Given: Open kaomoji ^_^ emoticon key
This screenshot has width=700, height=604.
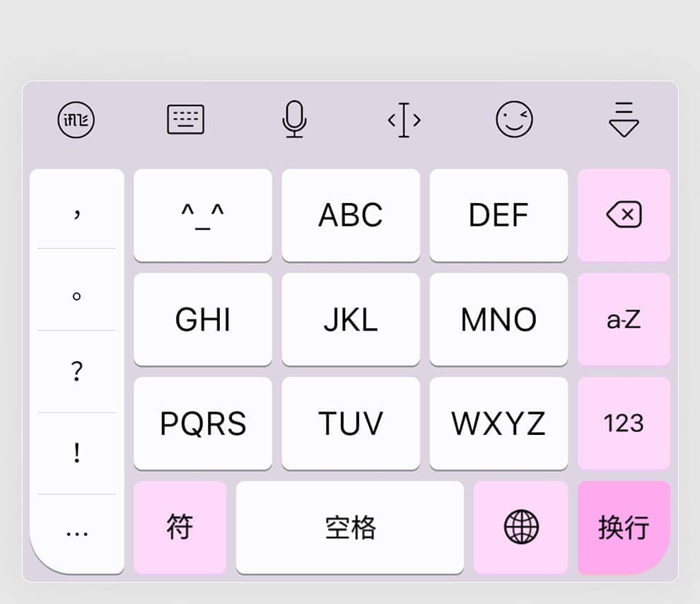Looking at the screenshot, I should [x=203, y=215].
